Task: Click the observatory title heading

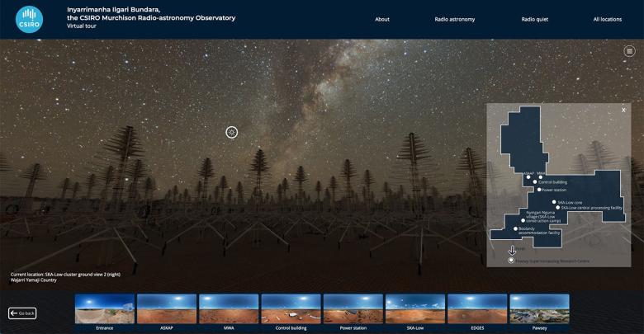Action: coord(151,13)
